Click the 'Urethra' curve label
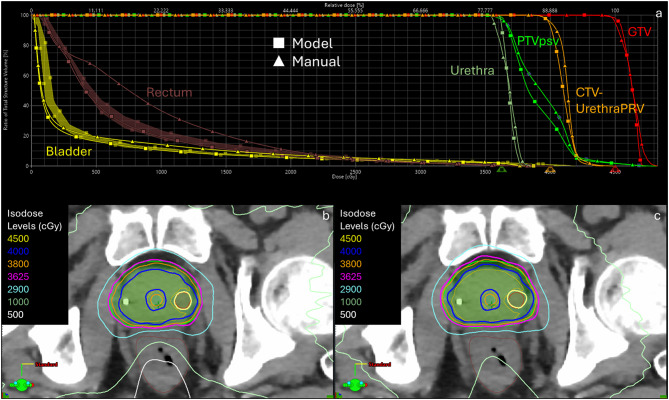Image resolution: width=669 pixels, height=400 pixels. pyautogui.click(x=472, y=70)
